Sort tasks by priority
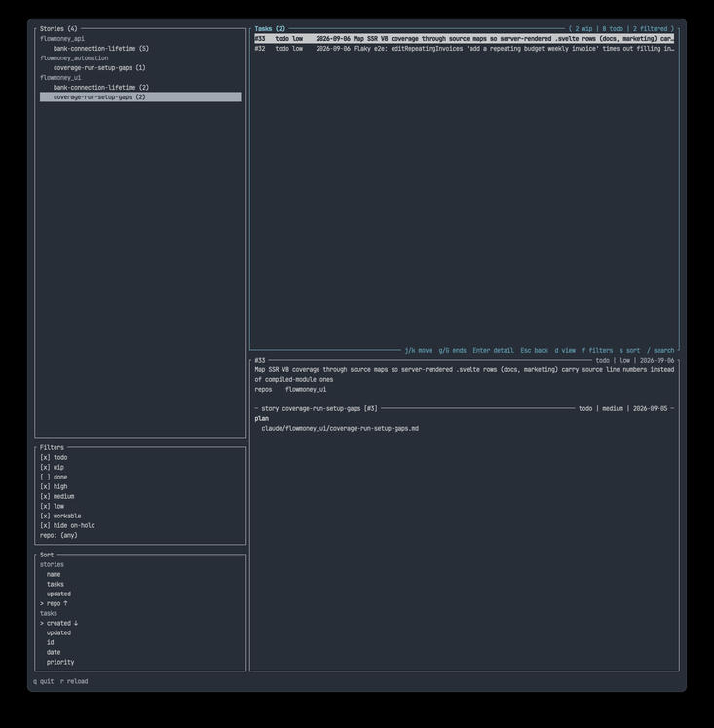 click(x=60, y=662)
